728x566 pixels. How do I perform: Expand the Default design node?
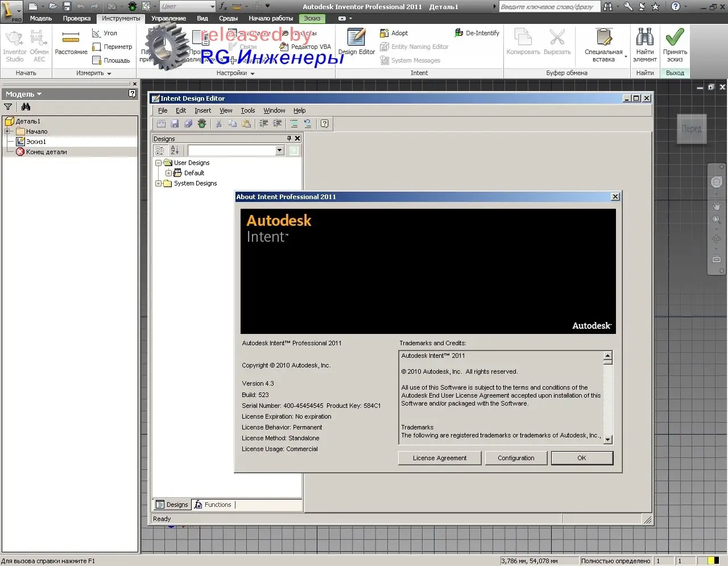coord(168,173)
